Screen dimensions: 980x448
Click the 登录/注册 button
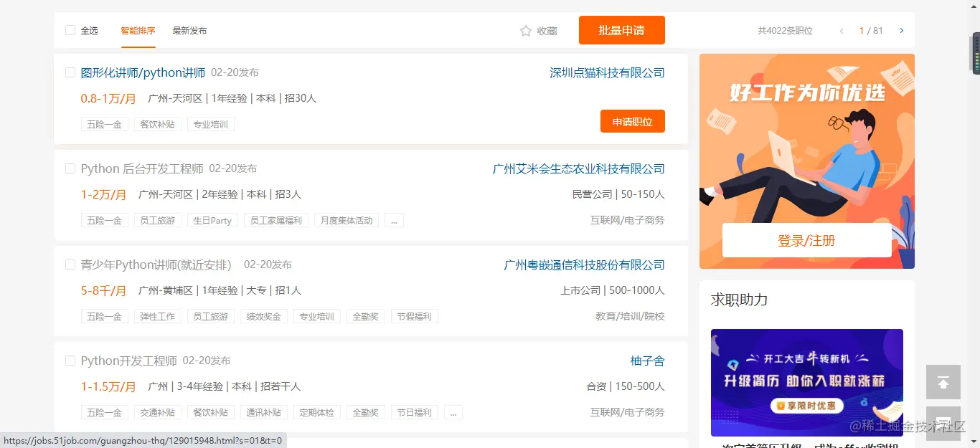[x=806, y=240]
